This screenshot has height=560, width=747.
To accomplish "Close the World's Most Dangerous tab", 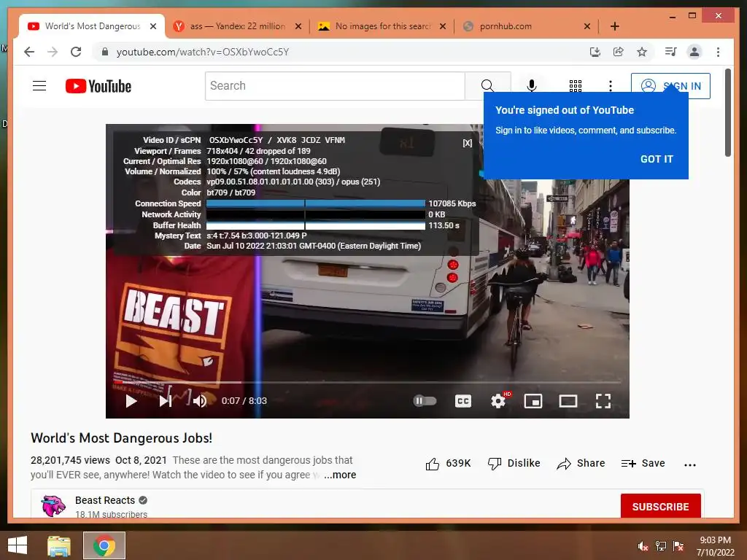I will pyautogui.click(x=153, y=26).
